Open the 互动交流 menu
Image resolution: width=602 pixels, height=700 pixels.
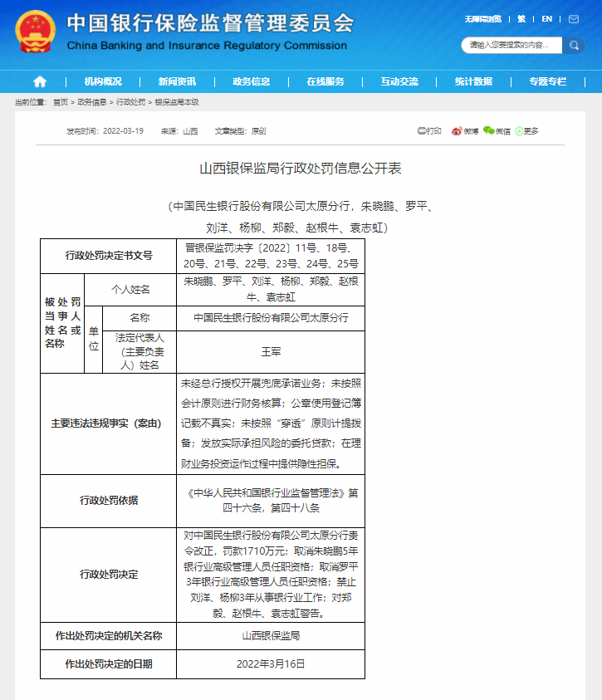pyautogui.click(x=399, y=81)
